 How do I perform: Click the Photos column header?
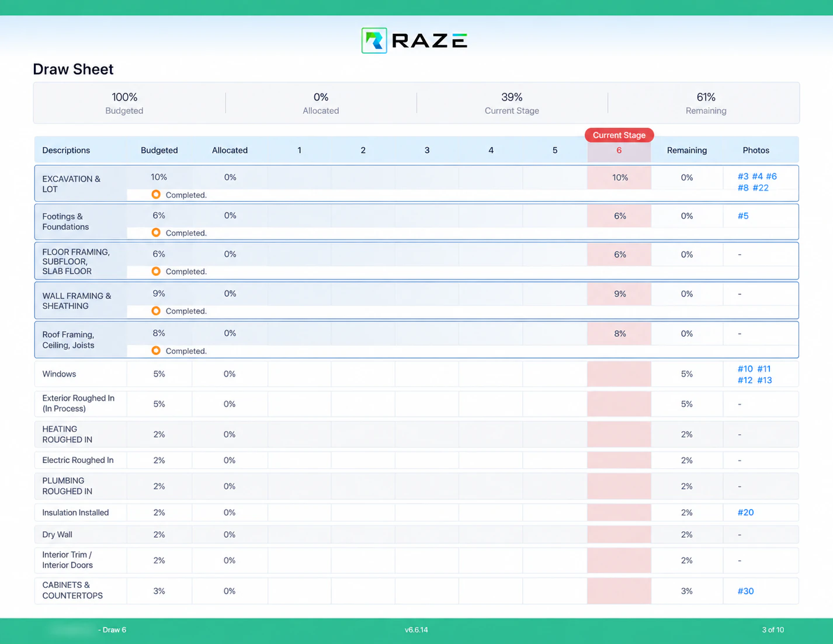(756, 150)
